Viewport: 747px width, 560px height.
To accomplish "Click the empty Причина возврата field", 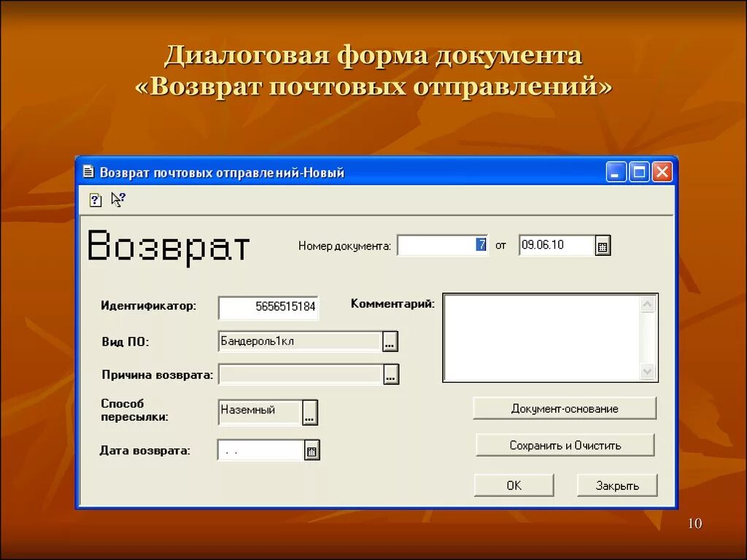I will 301,374.
